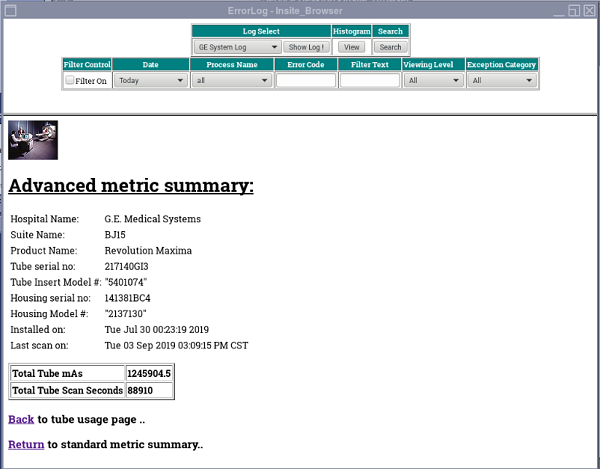Viewport: 600px width, 469px height.
Task: Expand the Viewing Level dropdown
Action: point(432,80)
